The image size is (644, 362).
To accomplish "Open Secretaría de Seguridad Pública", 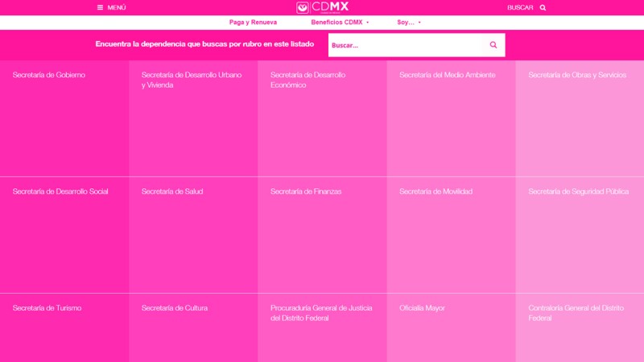I will [578, 191].
